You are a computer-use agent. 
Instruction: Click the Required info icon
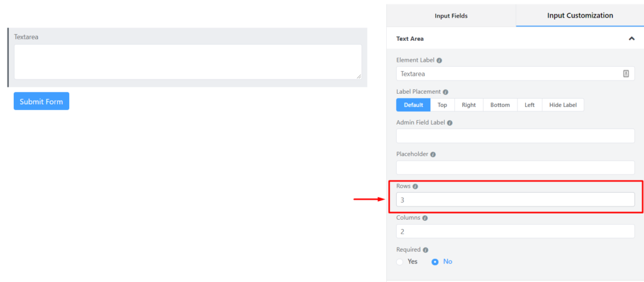coord(426,250)
